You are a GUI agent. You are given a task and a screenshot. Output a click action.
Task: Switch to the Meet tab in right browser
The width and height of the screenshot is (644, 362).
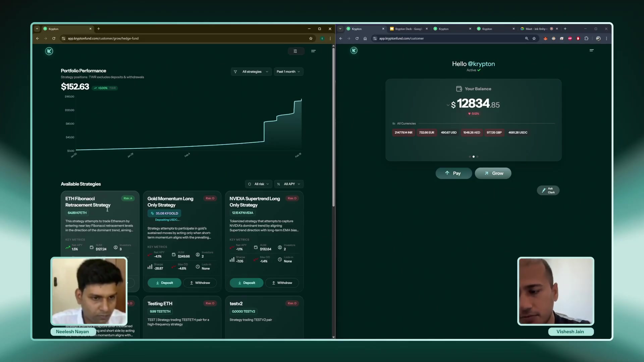tap(536, 29)
